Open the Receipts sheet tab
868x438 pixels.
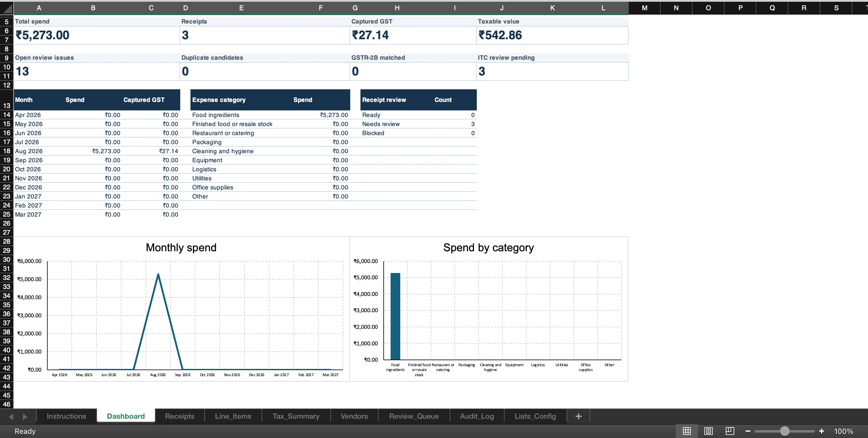click(180, 416)
